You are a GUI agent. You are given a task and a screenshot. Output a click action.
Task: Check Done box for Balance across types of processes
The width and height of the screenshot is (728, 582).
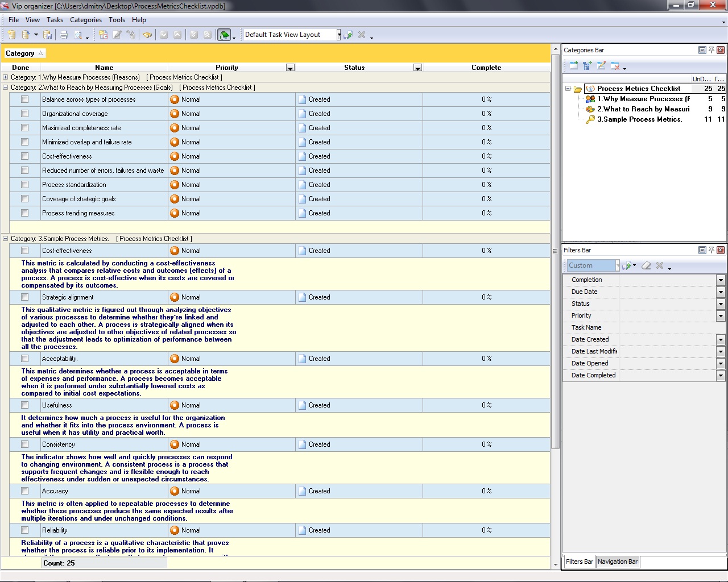(24, 99)
